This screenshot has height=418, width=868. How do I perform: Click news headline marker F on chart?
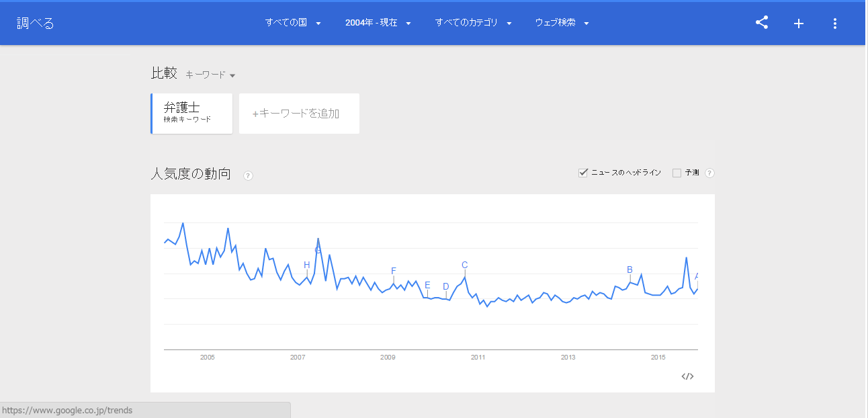click(394, 271)
